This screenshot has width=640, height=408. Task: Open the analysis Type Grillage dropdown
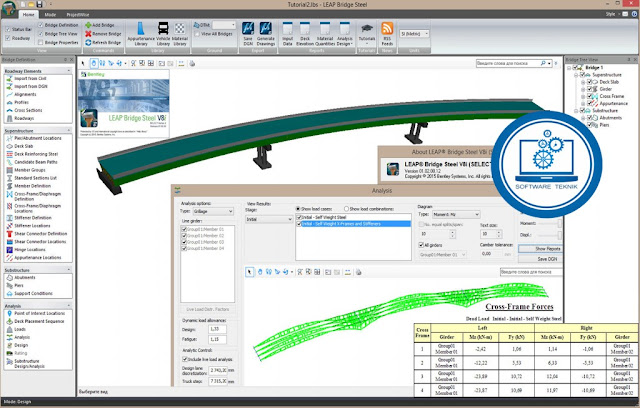pos(213,211)
